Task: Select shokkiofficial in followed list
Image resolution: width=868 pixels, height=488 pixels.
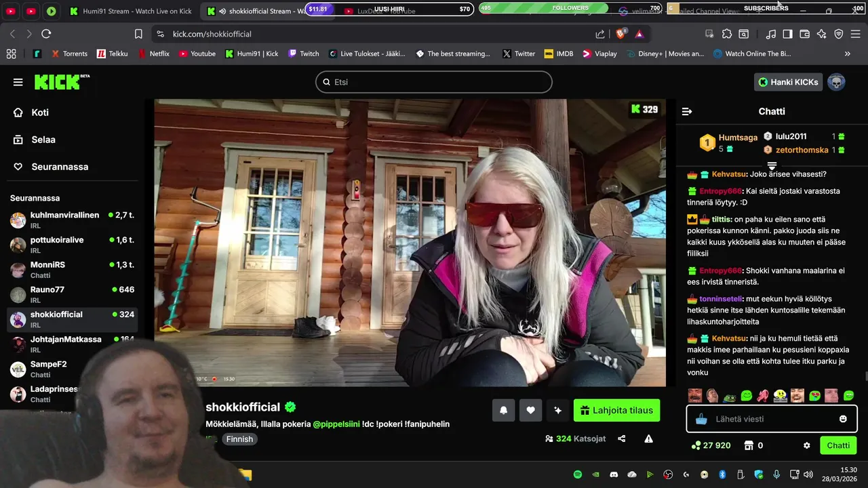Action: tap(72, 319)
